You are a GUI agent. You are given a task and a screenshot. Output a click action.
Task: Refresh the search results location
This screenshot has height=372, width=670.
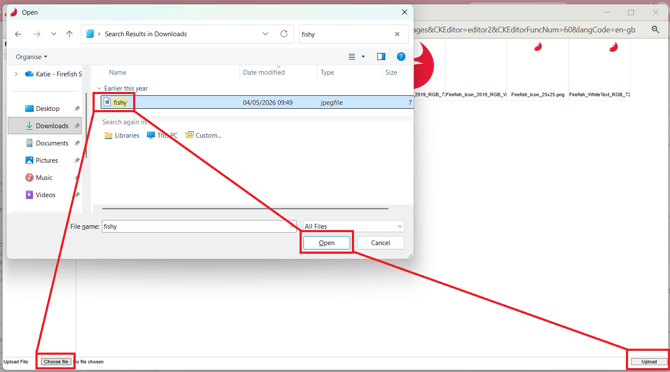[x=284, y=34]
